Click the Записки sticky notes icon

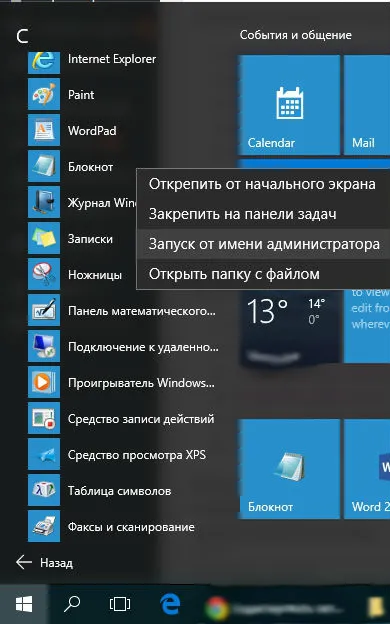(44, 238)
